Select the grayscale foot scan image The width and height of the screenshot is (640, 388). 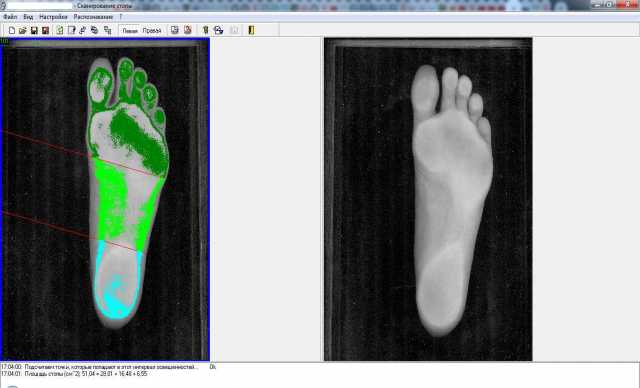(x=428, y=199)
